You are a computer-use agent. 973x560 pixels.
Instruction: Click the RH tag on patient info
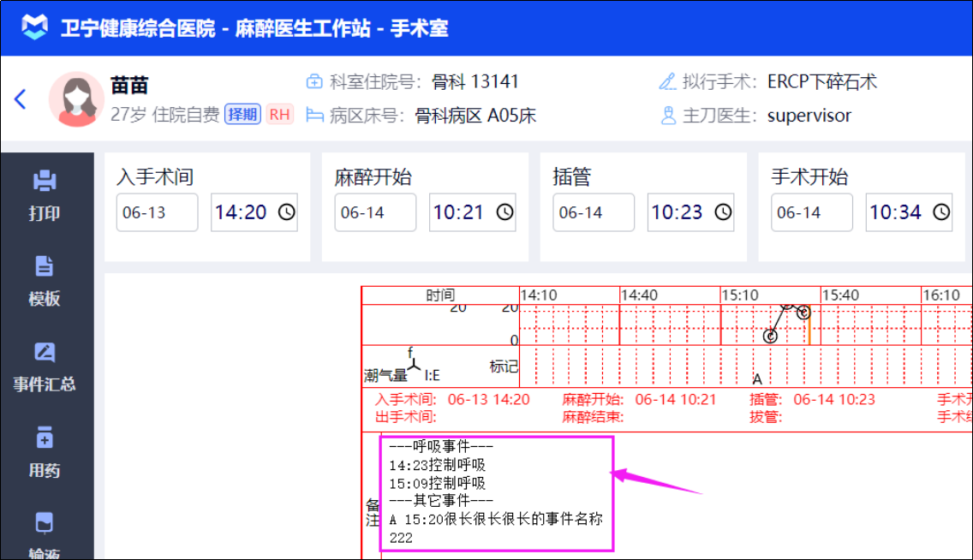tap(279, 114)
